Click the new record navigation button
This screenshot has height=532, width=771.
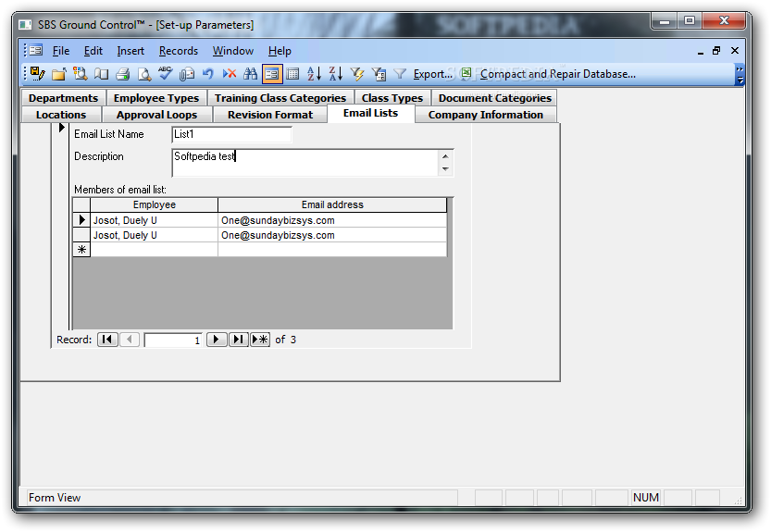[x=260, y=340]
